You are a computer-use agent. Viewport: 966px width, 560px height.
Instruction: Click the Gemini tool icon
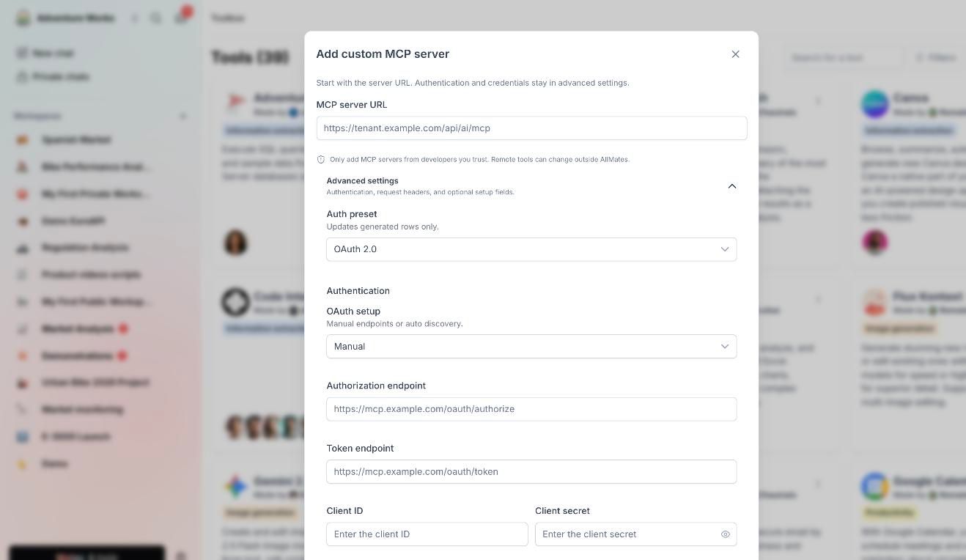coord(236,487)
